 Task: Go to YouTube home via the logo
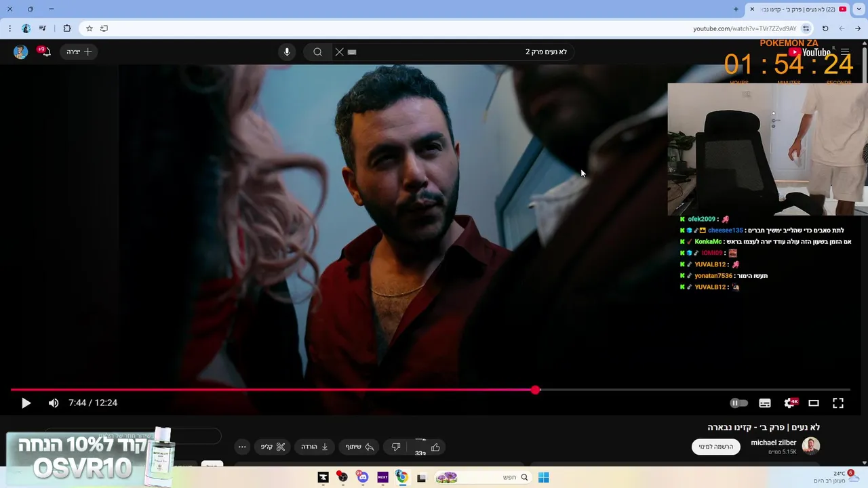810,52
